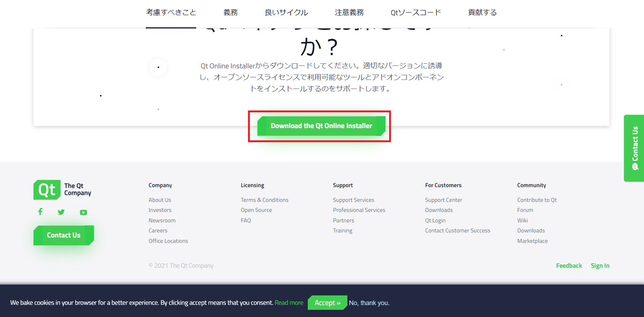The width and height of the screenshot is (644, 317).
Task: Open the FAQ link
Action: pos(246,220)
